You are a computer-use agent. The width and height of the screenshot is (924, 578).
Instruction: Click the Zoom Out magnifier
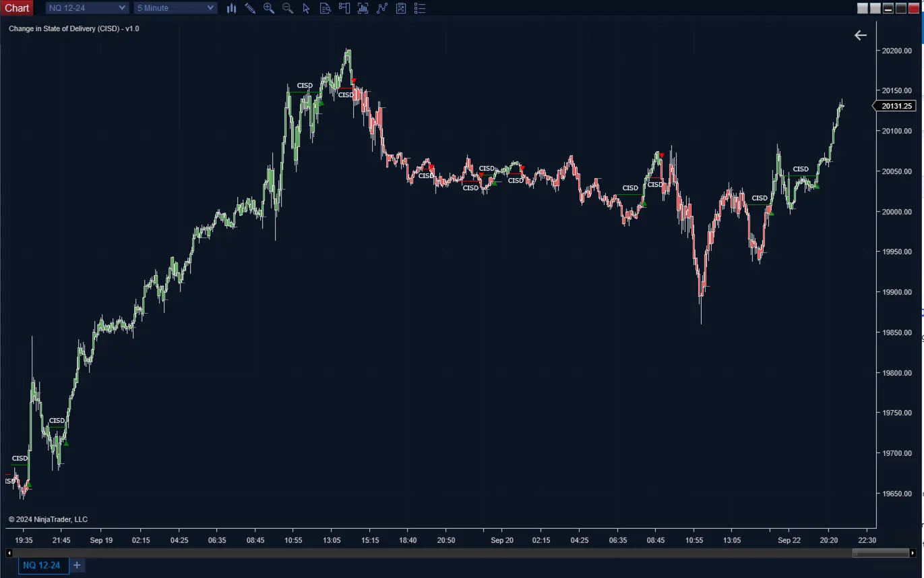(x=288, y=8)
